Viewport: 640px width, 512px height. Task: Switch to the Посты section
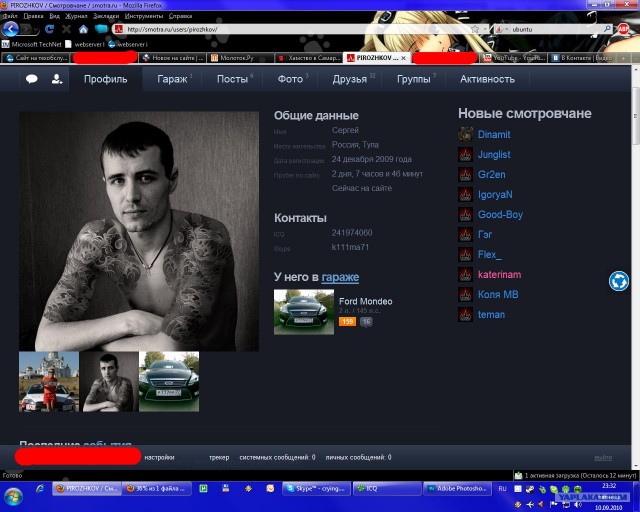coord(233,79)
